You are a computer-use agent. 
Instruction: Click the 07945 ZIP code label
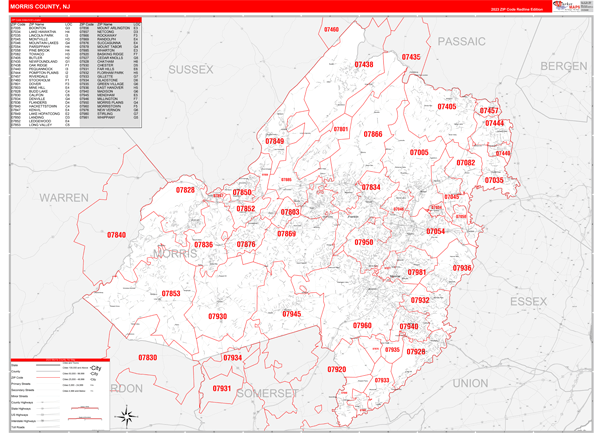coord(292,314)
